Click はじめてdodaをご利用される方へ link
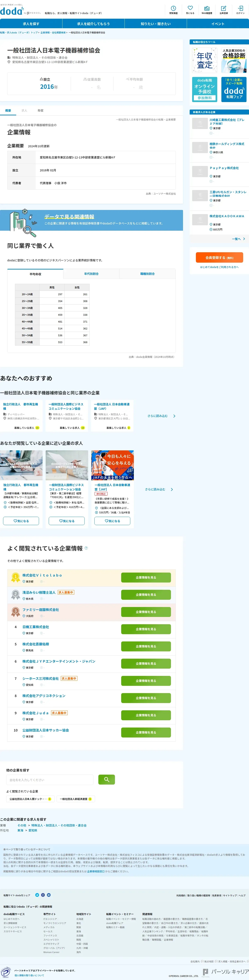The width and height of the screenshot is (249, 980). [219, 267]
